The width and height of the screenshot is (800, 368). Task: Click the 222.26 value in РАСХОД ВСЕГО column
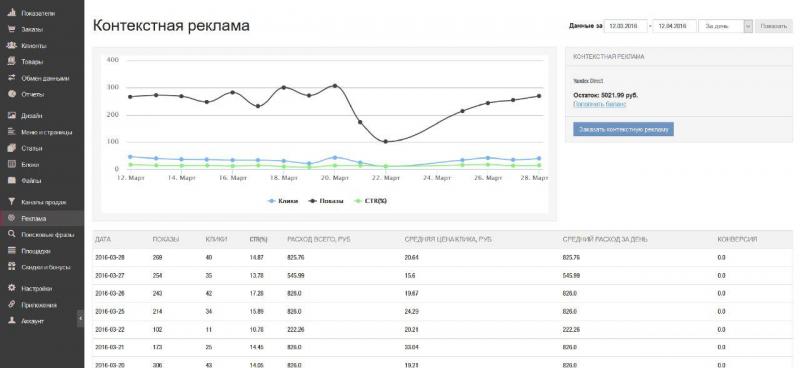pyautogui.click(x=296, y=329)
